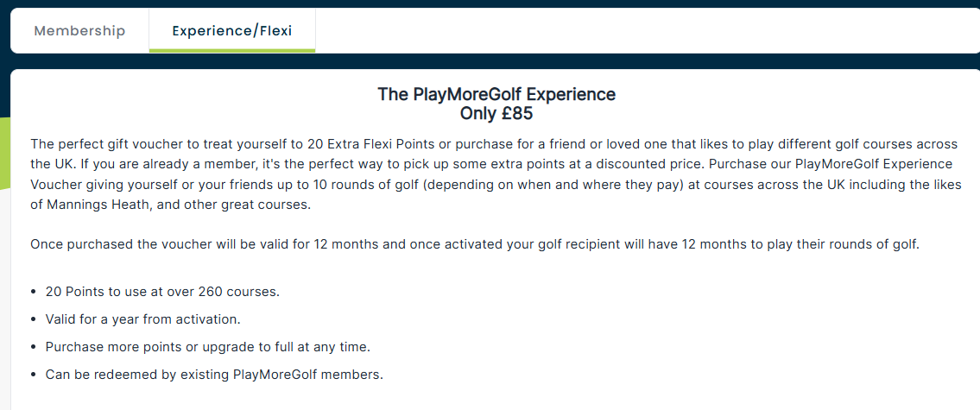980x410 pixels.
Task: Select the Experience/Flexi tab
Action: click(x=232, y=30)
